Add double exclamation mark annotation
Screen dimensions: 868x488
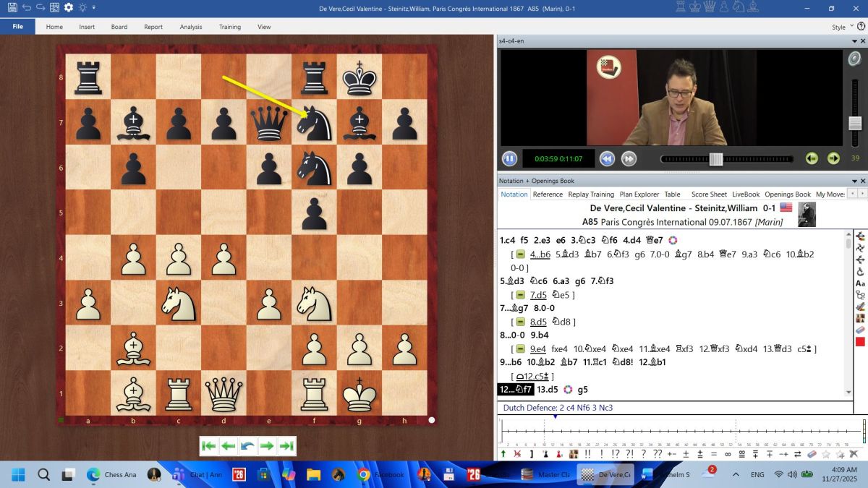pos(588,454)
